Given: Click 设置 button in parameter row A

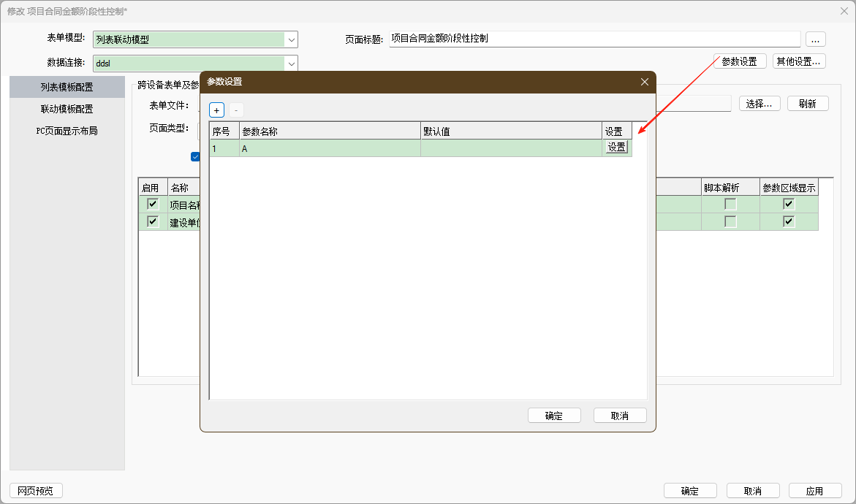Looking at the screenshot, I should coord(616,148).
